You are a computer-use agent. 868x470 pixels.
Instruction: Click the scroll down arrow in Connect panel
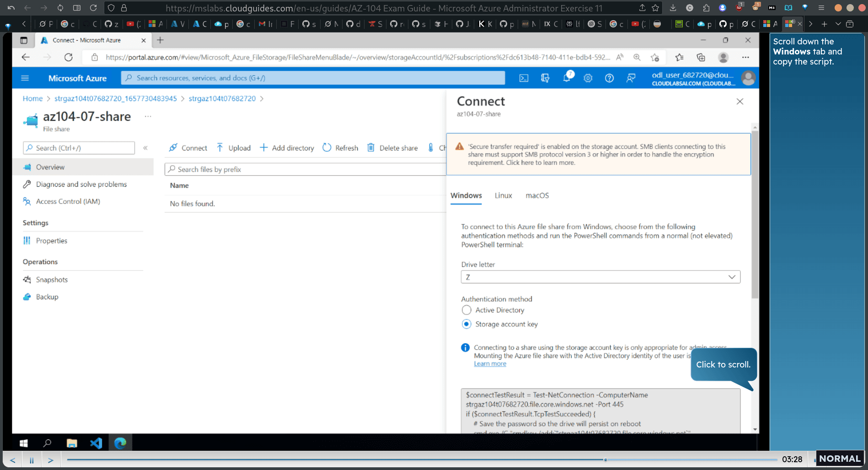point(755,429)
